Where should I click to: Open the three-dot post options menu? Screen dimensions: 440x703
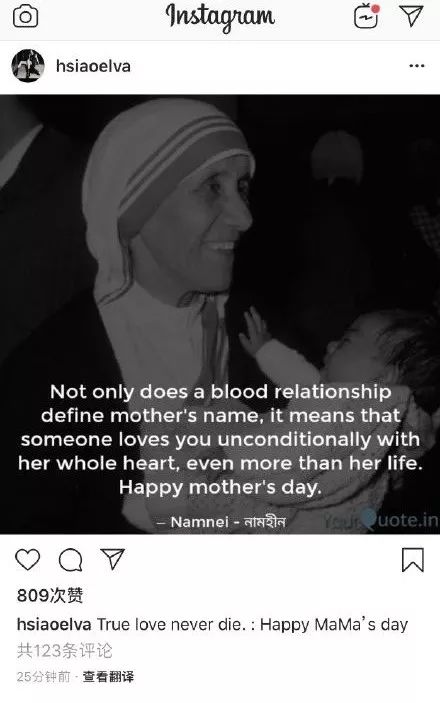(x=417, y=66)
